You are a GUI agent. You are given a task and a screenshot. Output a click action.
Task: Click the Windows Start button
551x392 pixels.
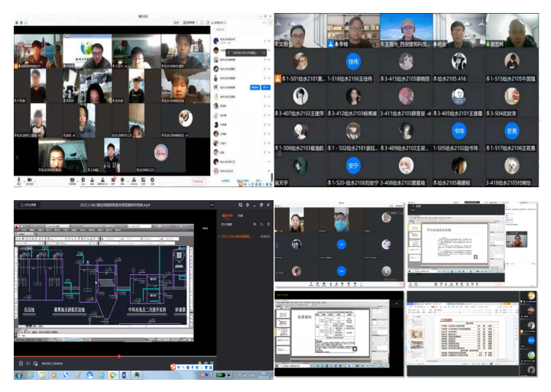point(20,376)
